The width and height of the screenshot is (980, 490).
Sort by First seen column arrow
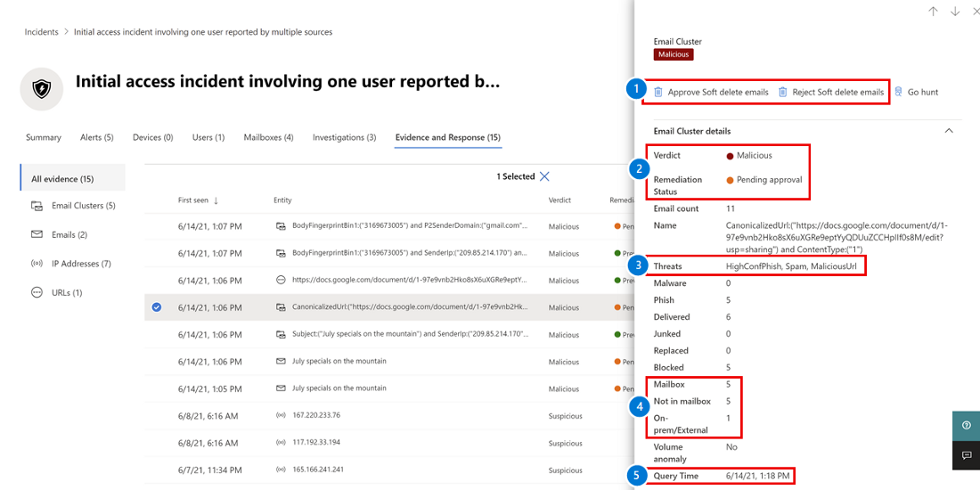216,200
